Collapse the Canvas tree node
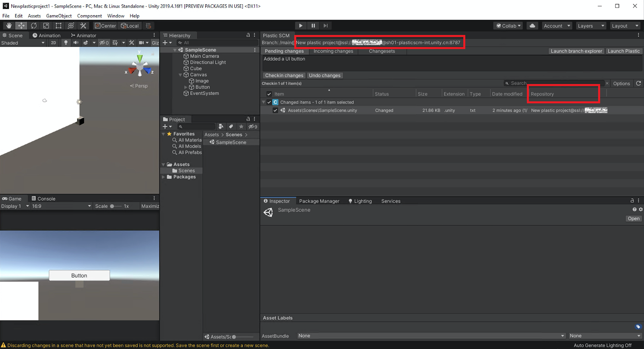644x349 pixels. [x=180, y=75]
